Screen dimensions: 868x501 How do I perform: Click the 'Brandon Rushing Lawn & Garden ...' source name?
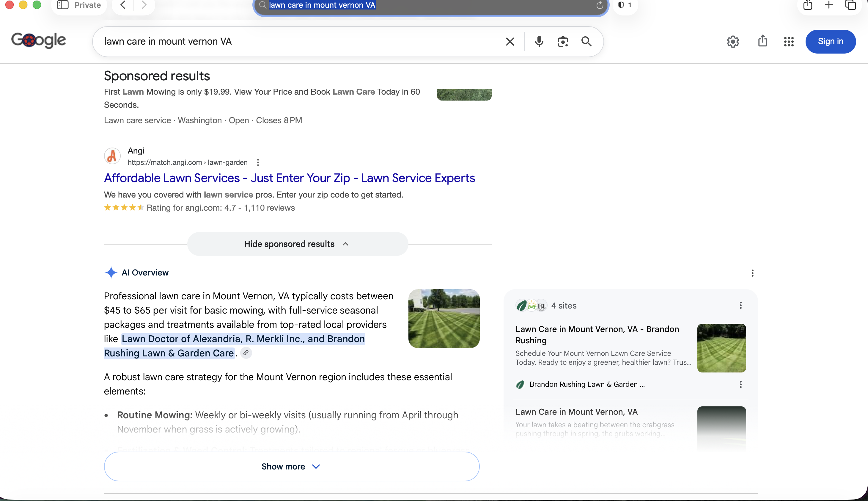587,384
